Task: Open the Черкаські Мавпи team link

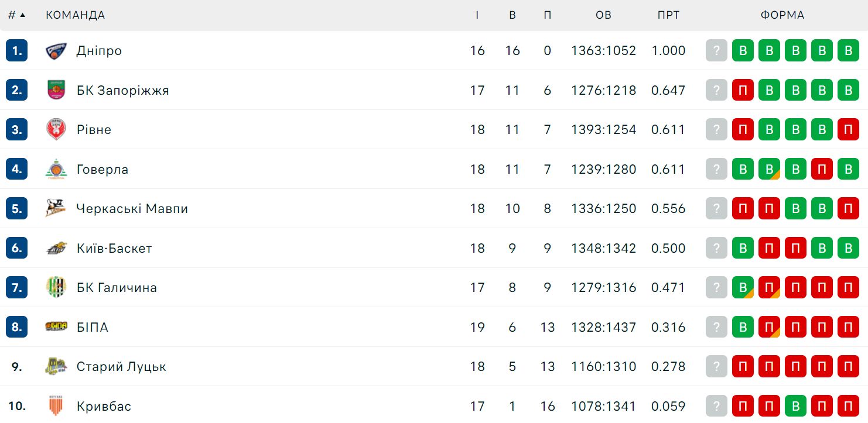Action: tap(132, 209)
